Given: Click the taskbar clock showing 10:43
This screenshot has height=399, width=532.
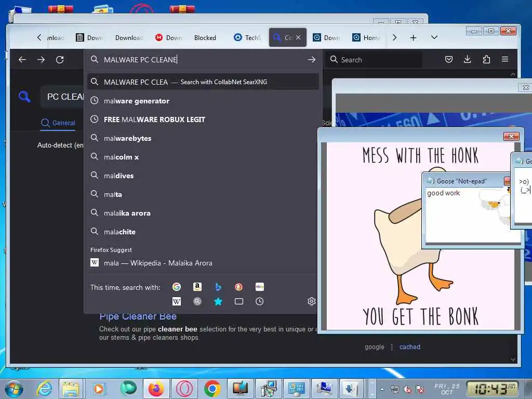Looking at the screenshot, I should point(491,389).
